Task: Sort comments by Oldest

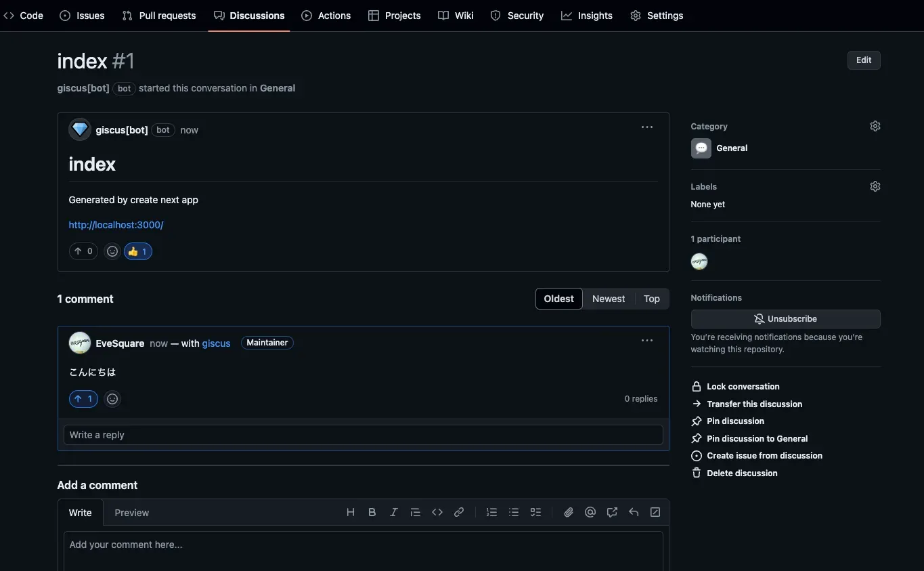Action: coord(559,299)
